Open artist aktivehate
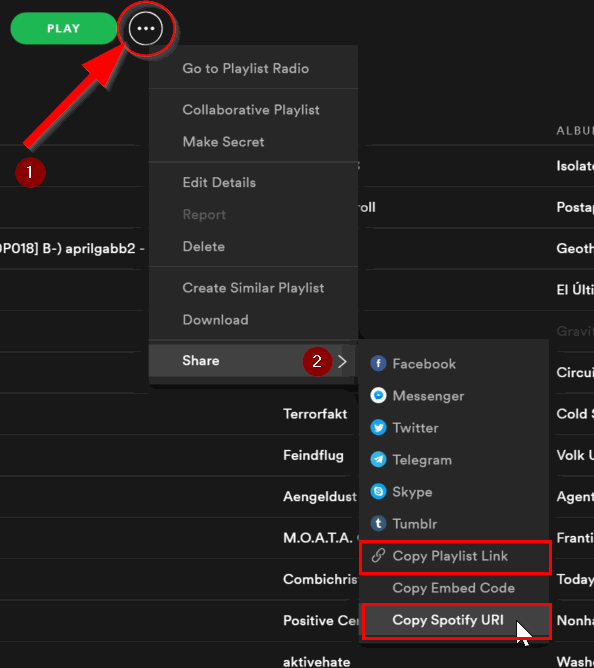The height and width of the screenshot is (668, 594). (x=317, y=662)
